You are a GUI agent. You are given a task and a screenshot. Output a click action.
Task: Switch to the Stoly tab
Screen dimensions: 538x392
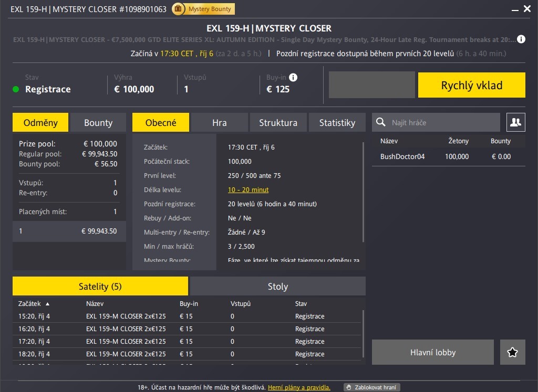(277, 286)
